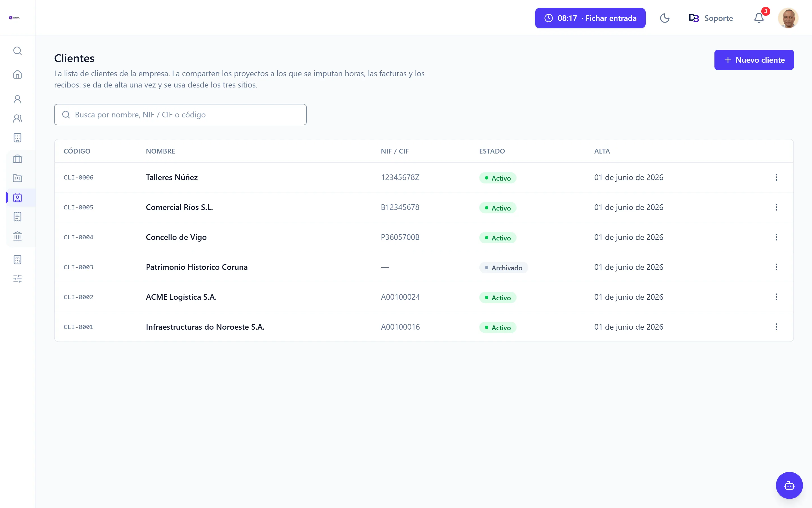
Task: Open notifications bell with 3 badge
Action: tap(759, 18)
